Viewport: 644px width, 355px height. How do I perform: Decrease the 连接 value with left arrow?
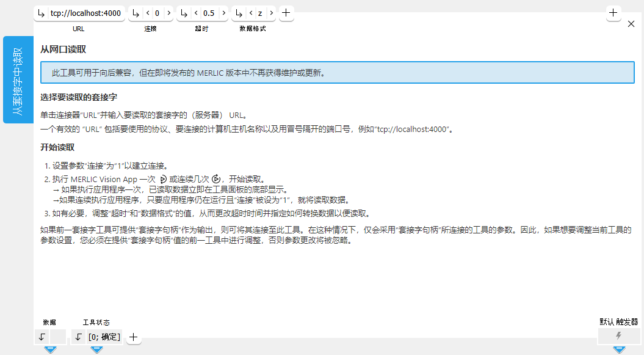(x=147, y=13)
